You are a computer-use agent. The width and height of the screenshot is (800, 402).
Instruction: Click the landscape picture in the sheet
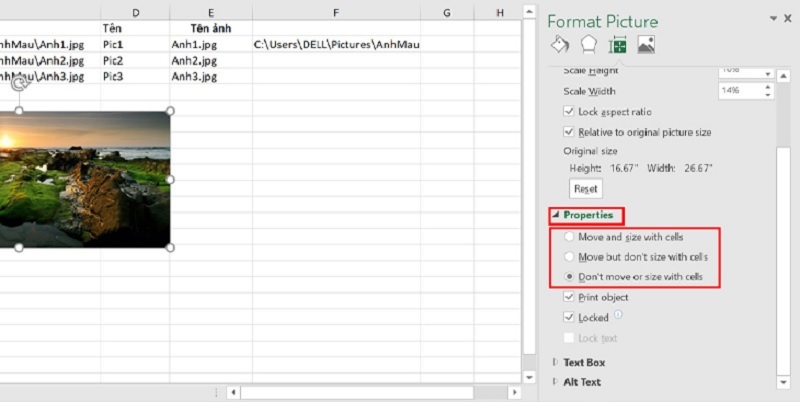pyautogui.click(x=85, y=179)
